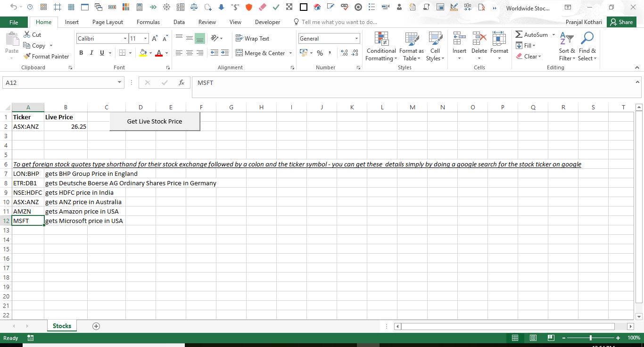Click the percent style icon

click(320, 53)
